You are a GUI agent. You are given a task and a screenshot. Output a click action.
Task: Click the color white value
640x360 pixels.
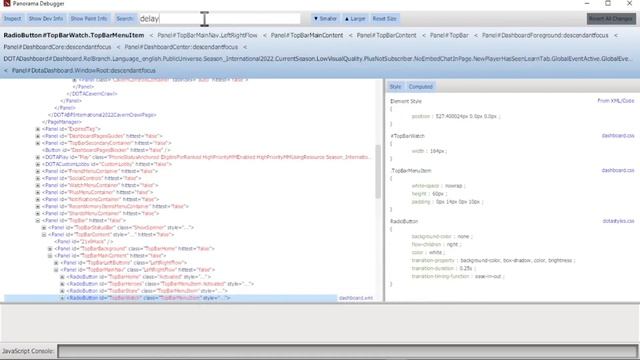coord(435,252)
